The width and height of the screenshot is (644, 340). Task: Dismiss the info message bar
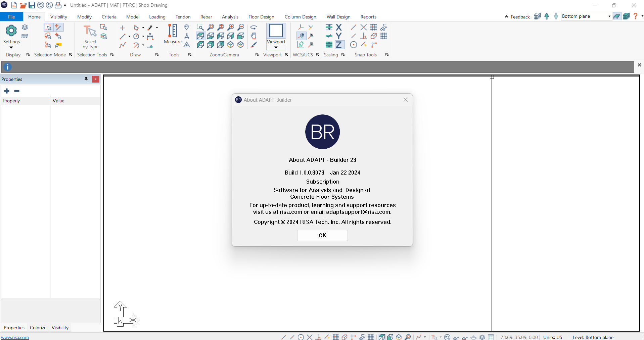pyautogui.click(x=639, y=65)
